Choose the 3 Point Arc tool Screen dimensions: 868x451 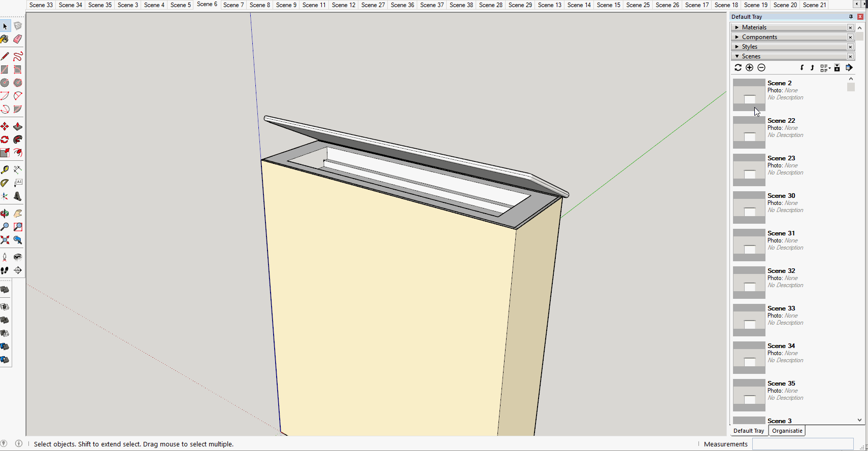5,109
